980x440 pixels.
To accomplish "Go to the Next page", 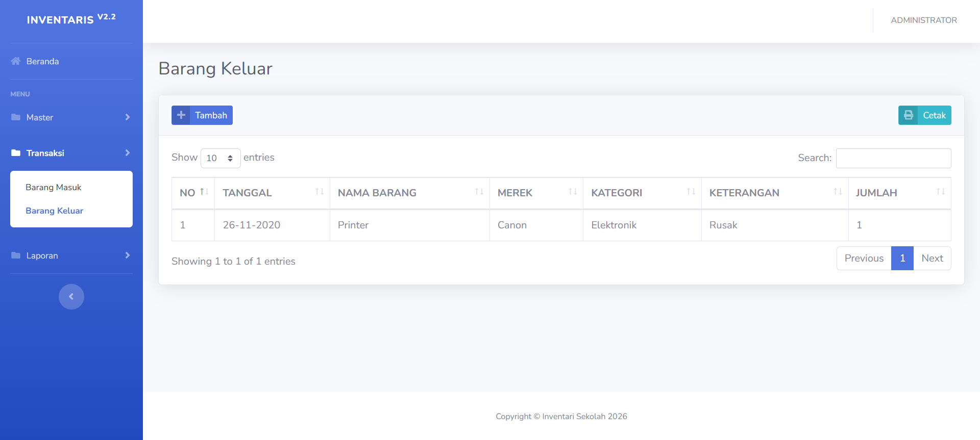I will pyautogui.click(x=932, y=258).
